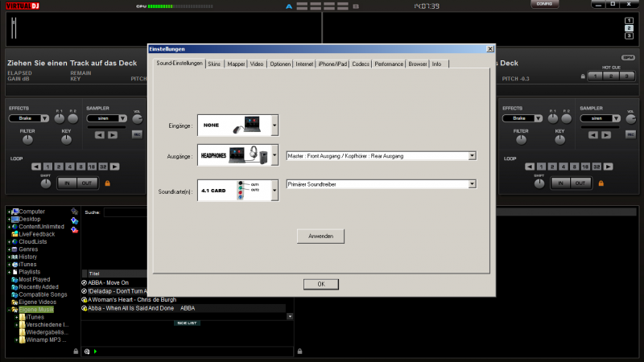
Task: Click right deck sampler previous arrow
Action: pos(593,135)
